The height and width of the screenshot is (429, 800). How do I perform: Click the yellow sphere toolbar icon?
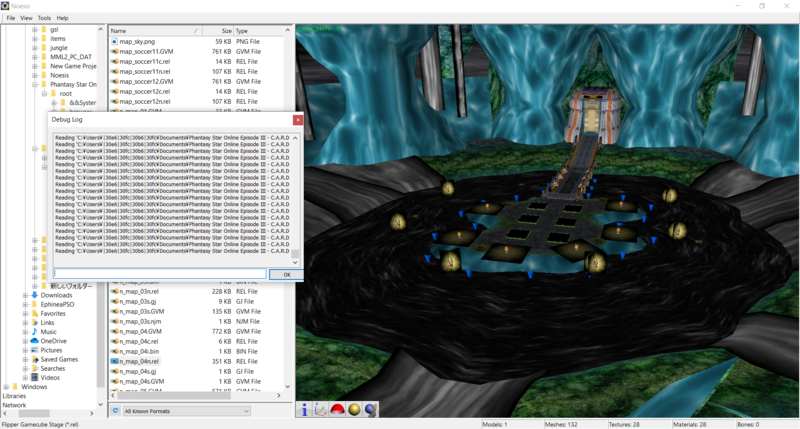354,409
